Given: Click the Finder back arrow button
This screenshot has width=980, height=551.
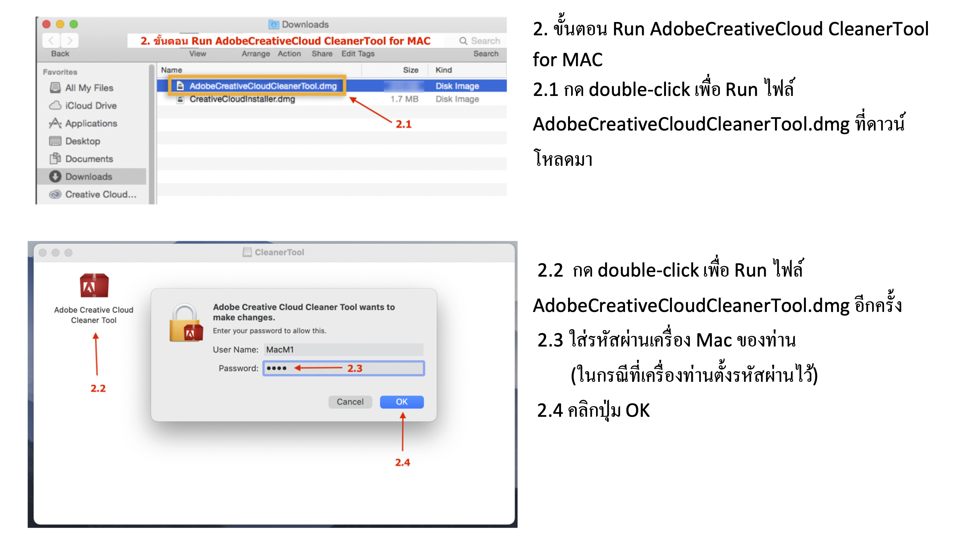Looking at the screenshot, I should (52, 41).
